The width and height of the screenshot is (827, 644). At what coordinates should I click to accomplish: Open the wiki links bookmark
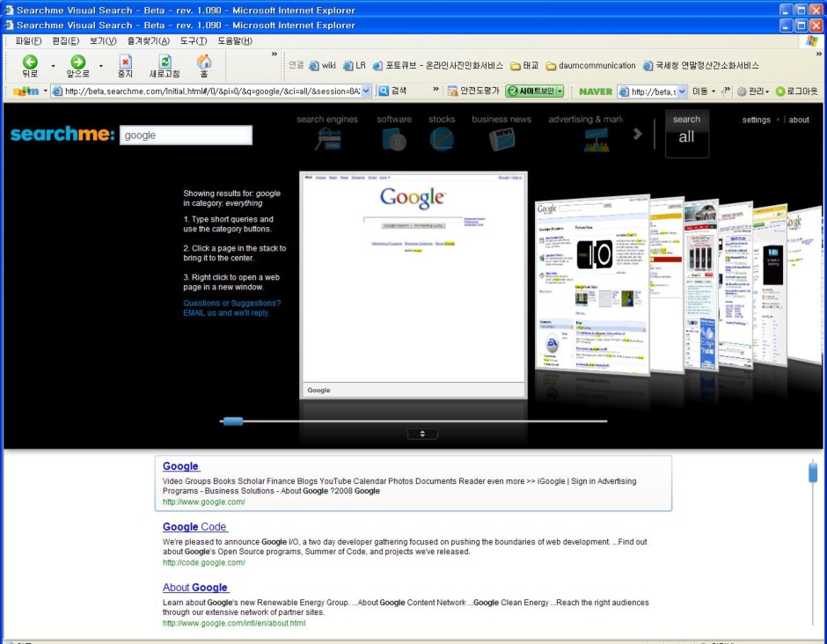[x=322, y=65]
